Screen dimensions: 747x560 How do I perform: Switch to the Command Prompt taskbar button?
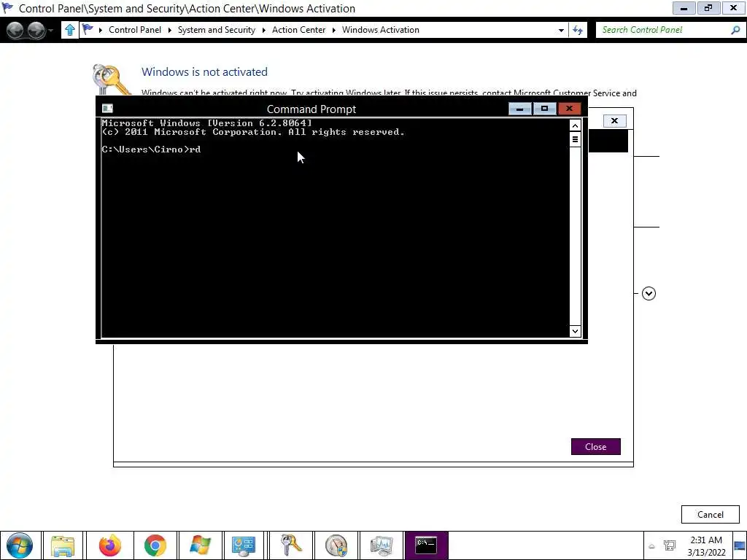pyautogui.click(x=426, y=545)
